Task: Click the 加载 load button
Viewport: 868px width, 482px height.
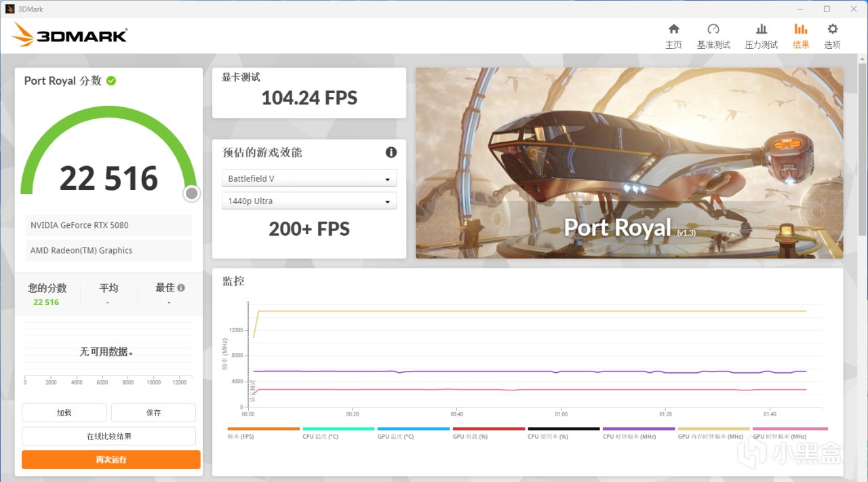Action: click(64, 412)
